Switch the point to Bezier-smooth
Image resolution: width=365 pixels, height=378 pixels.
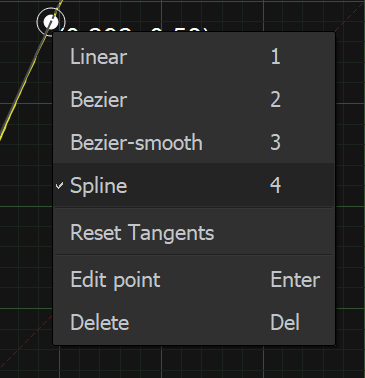click(x=194, y=142)
